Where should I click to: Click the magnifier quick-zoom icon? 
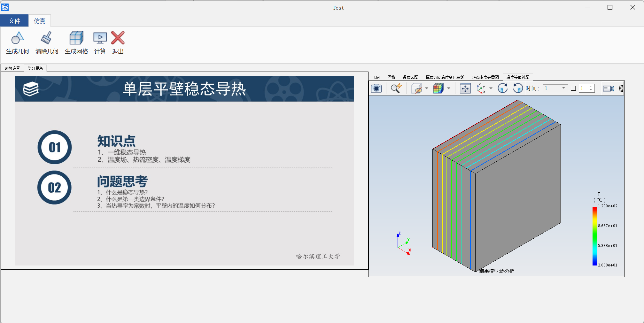[x=396, y=88]
